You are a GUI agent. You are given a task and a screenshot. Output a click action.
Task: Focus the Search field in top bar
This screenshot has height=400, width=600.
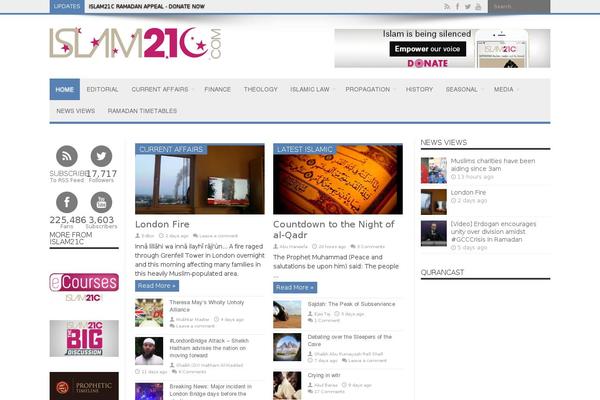[519, 7]
